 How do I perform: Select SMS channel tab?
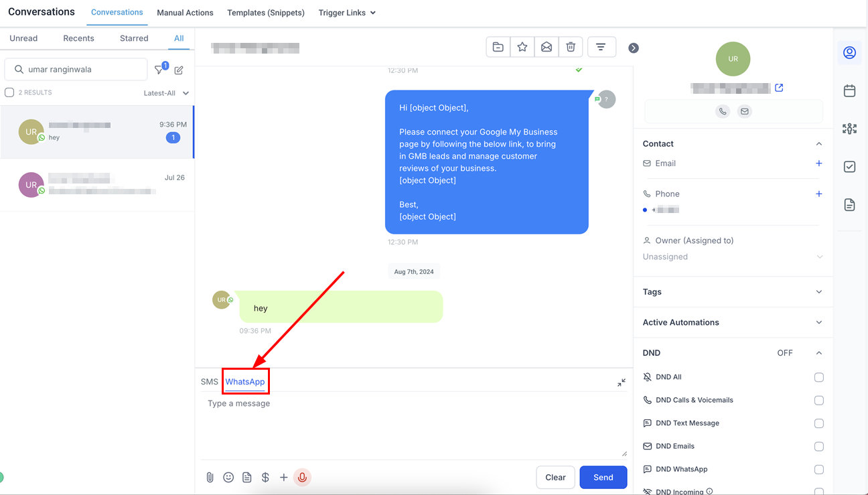point(210,382)
